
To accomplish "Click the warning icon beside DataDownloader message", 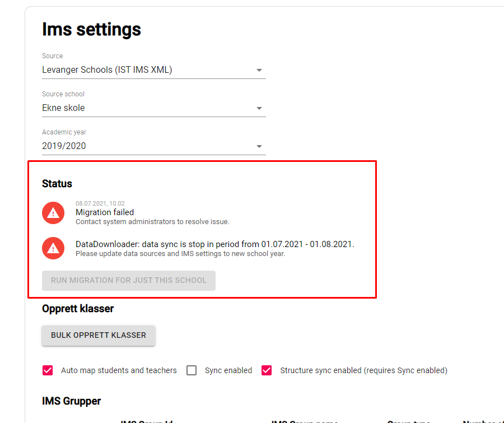I will [53, 248].
